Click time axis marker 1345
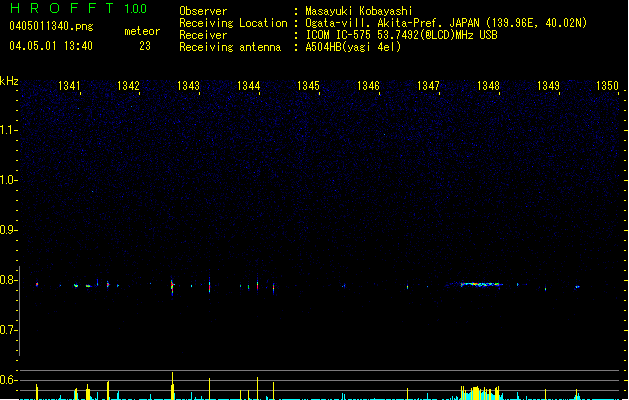This screenshot has width=629, height=400. tap(308, 86)
